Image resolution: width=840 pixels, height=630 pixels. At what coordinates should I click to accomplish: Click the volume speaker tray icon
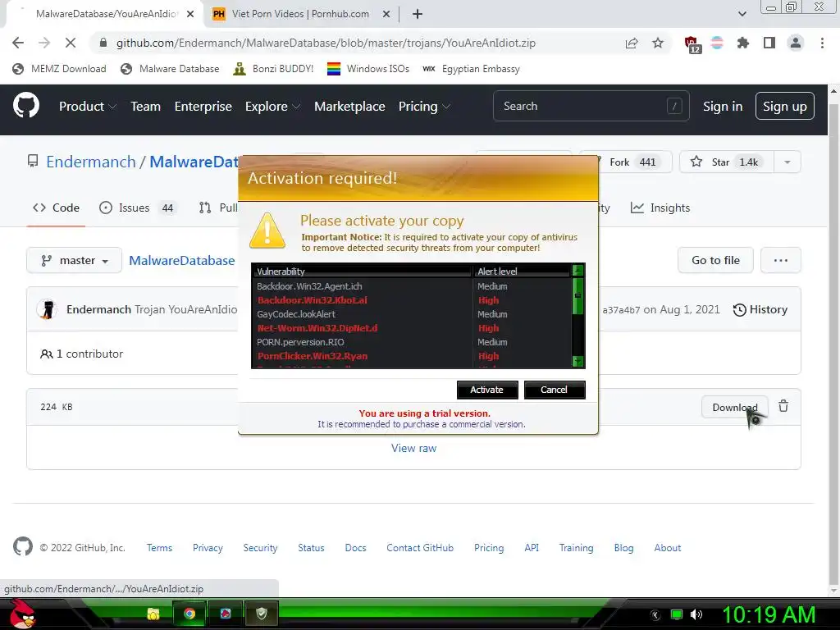tap(696, 614)
